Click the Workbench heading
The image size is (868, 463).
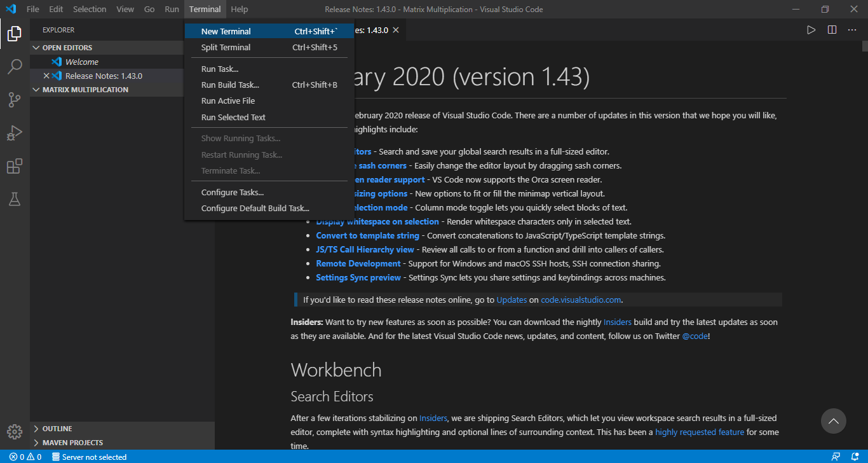pos(336,370)
